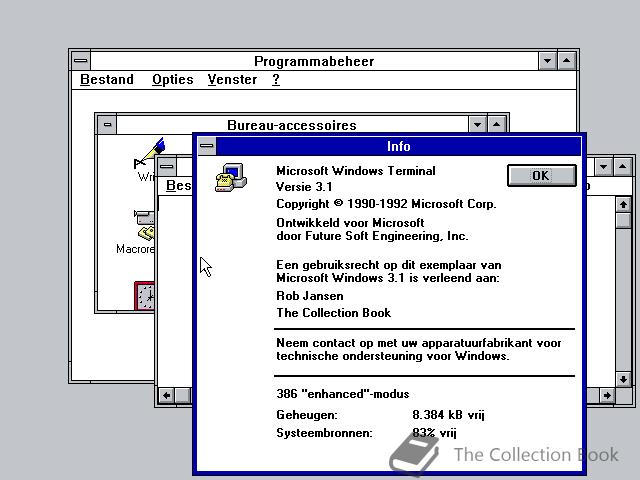Maximize the Programmabeheer window
This screenshot has height=480, width=640.
click(567, 61)
